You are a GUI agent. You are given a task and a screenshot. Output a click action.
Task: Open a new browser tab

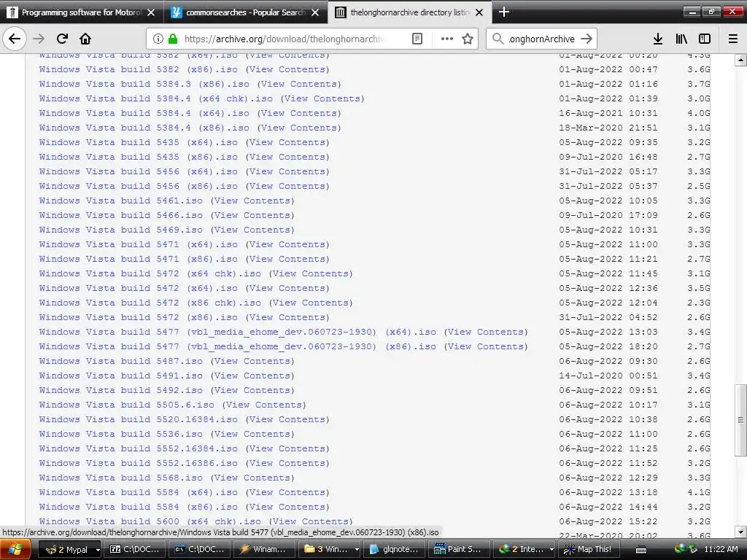point(503,12)
